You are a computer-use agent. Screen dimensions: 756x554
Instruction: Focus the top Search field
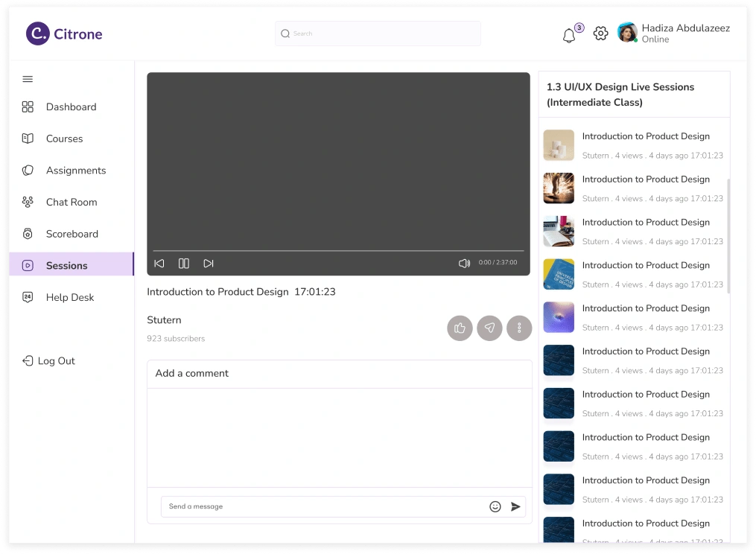(x=378, y=34)
